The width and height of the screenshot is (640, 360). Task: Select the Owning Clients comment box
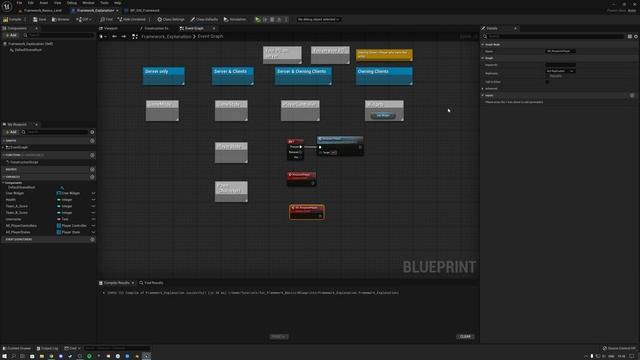click(384, 76)
